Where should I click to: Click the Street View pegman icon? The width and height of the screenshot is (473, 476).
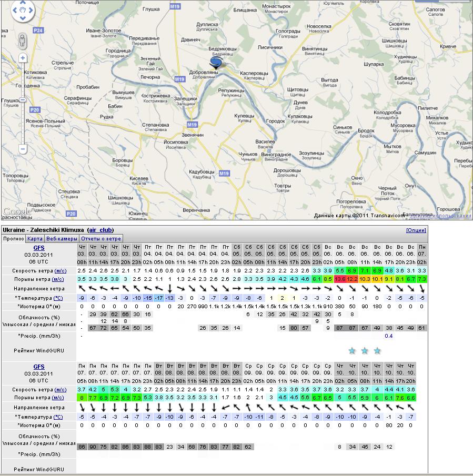tap(23, 40)
